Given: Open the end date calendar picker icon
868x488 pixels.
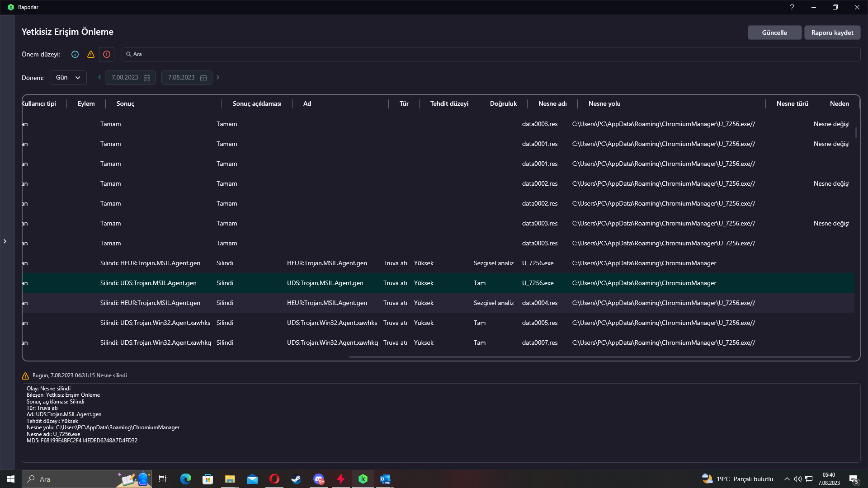Looking at the screenshot, I should 203,78.
